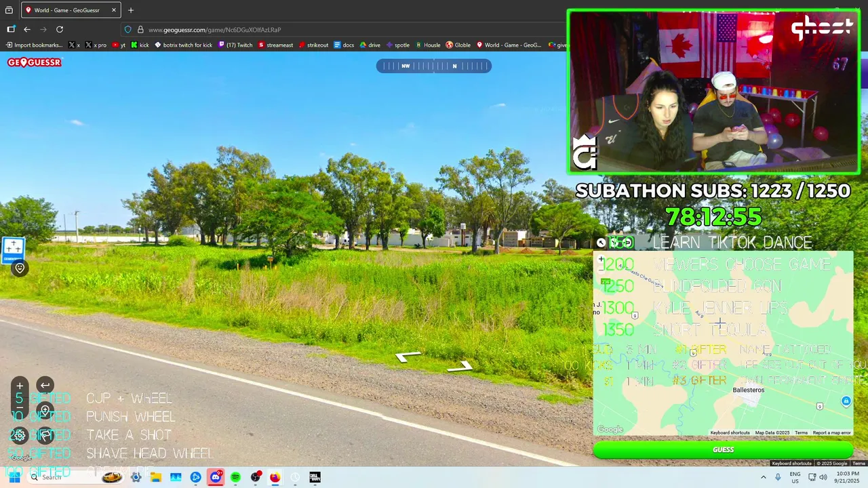
Task: Open the tab list button at window top-left
Action: [9, 10]
